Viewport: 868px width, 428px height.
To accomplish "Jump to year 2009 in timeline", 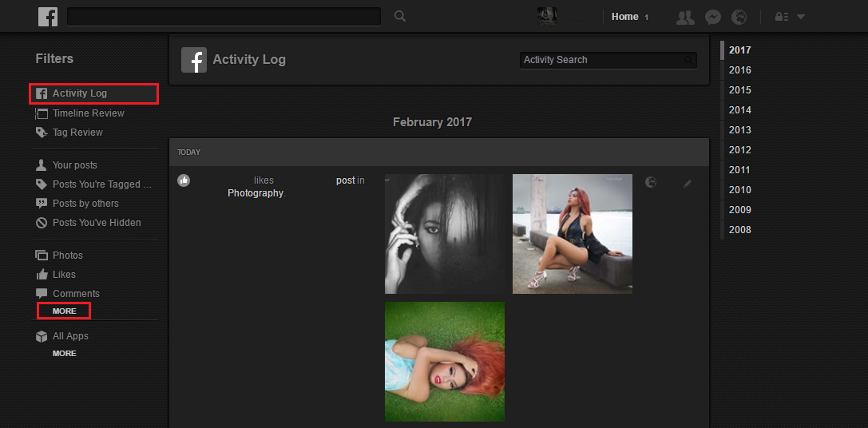I will click(739, 209).
